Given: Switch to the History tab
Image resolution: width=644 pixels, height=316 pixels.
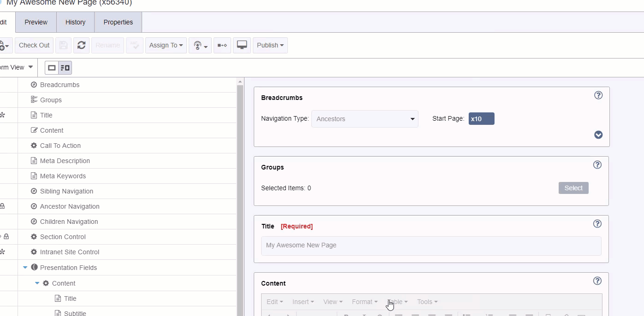Looking at the screenshot, I should [x=76, y=22].
